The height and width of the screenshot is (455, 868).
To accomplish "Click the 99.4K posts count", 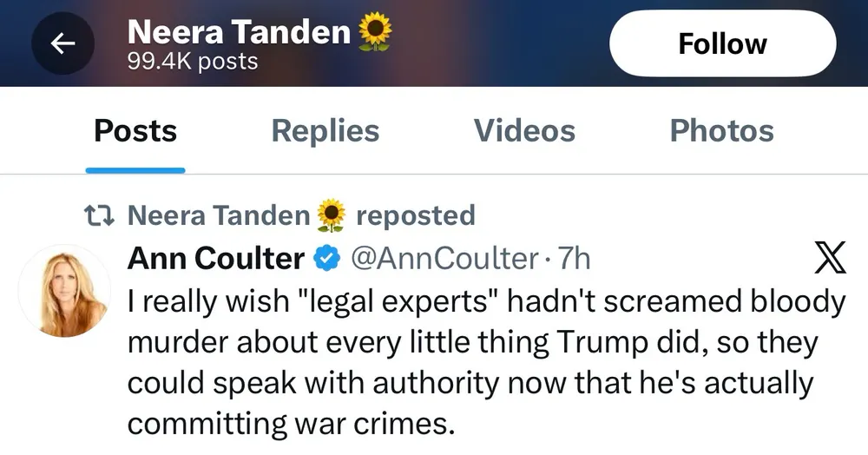I will point(193,62).
